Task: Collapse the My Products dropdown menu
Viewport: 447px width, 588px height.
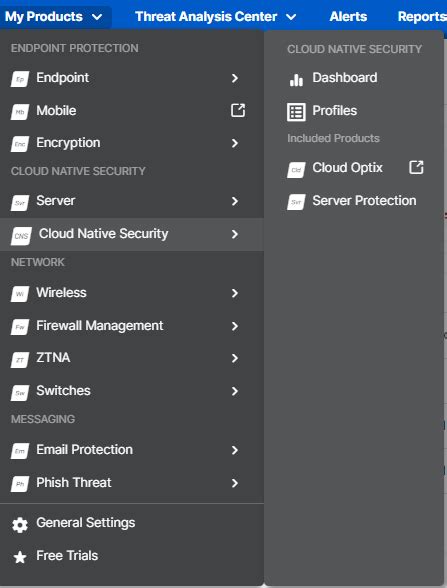Action: click(x=54, y=16)
